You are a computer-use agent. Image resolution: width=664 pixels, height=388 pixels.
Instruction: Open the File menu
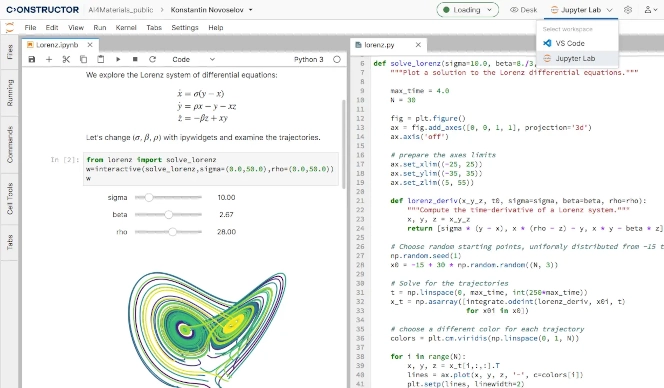coord(30,28)
